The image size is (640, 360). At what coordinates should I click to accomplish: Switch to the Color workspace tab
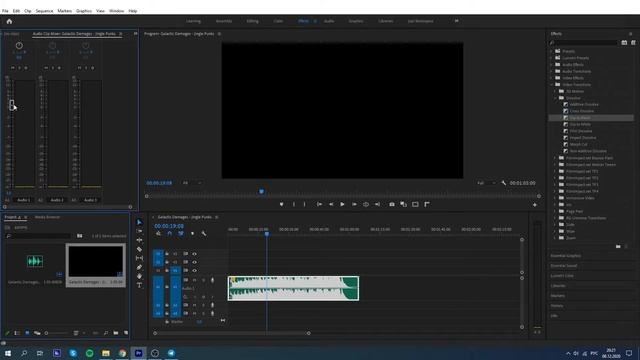278,21
